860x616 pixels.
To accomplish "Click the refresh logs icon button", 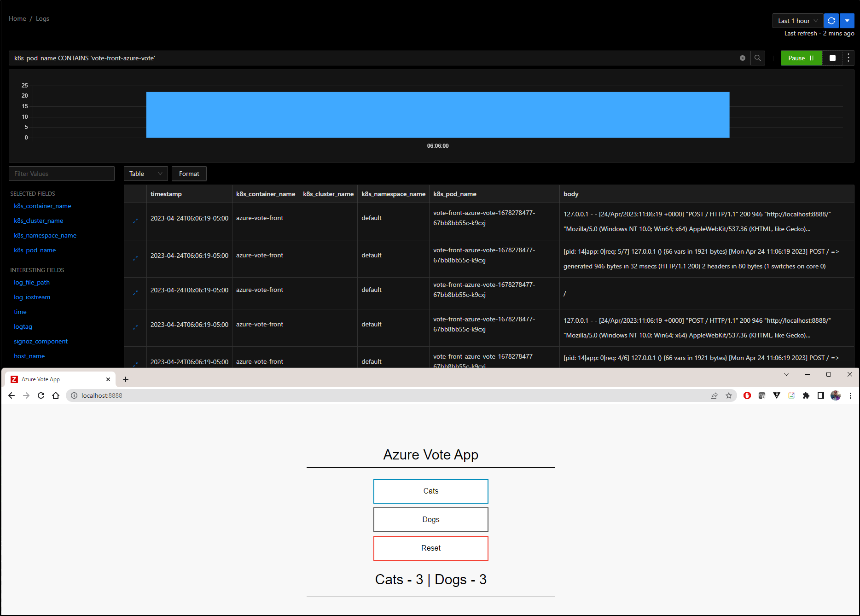I will (831, 21).
